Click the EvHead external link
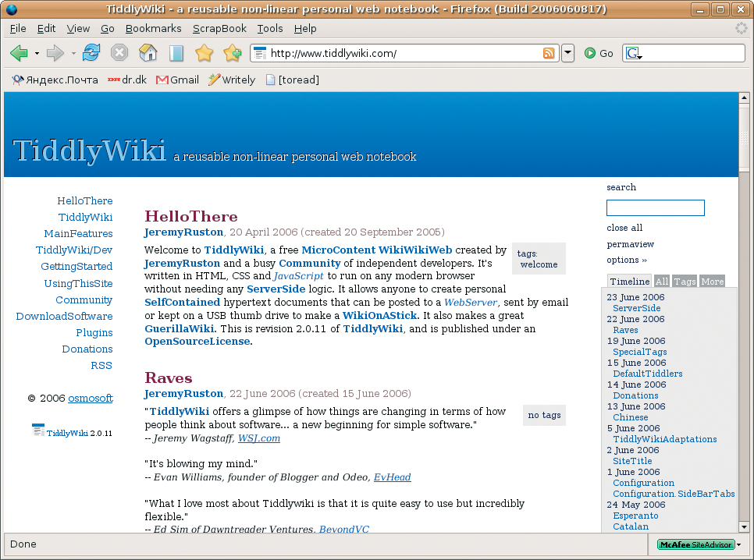754x560 pixels. tap(392, 477)
